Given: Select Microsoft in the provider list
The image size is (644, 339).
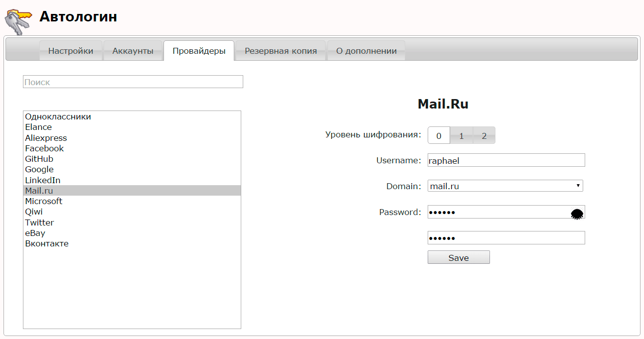Looking at the screenshot, I should point(132,201).
